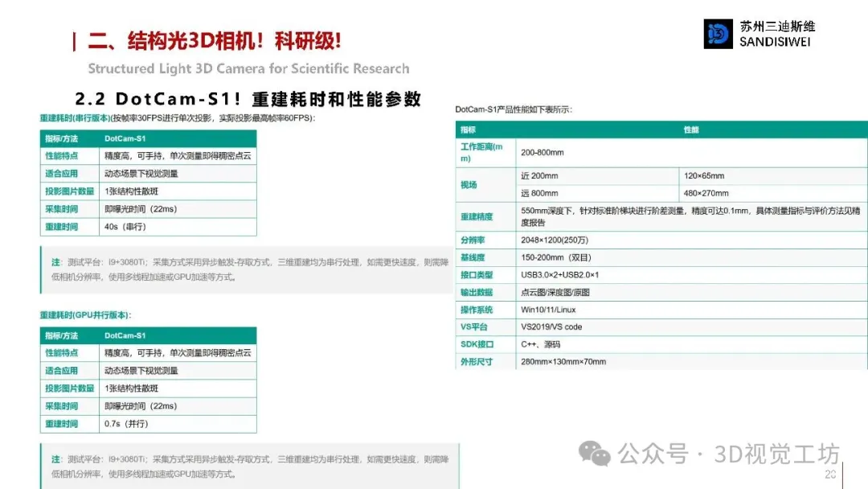Image resolution: width=868 pixels, height=489 pixels.
Task: Click the row label '接口类型'
Action: pyautogui.click(x=476, y=275)
